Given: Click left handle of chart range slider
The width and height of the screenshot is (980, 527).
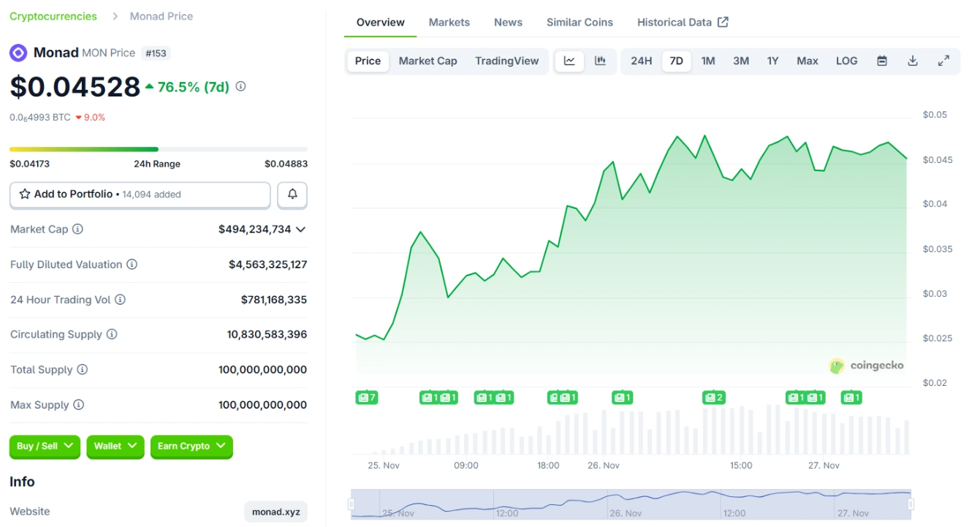Looking at the screenshot, I should coord(352,504).
